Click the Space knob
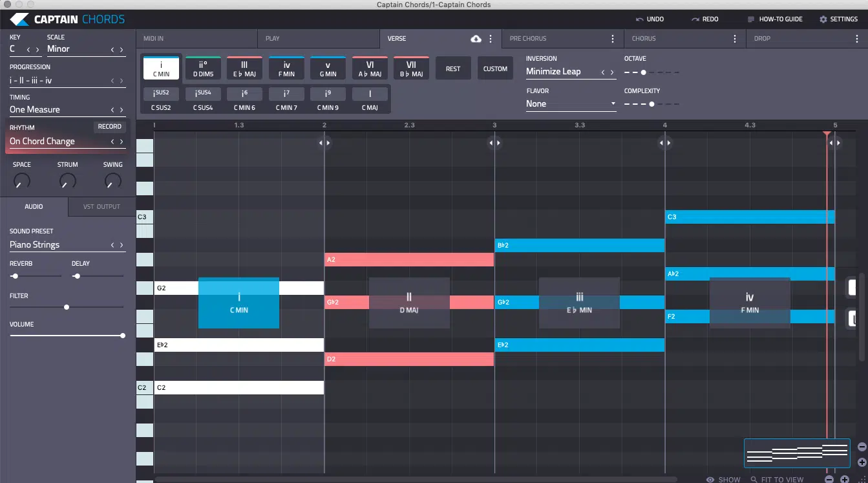The width and height of the screenshot is (868, 483). point(22,182)
